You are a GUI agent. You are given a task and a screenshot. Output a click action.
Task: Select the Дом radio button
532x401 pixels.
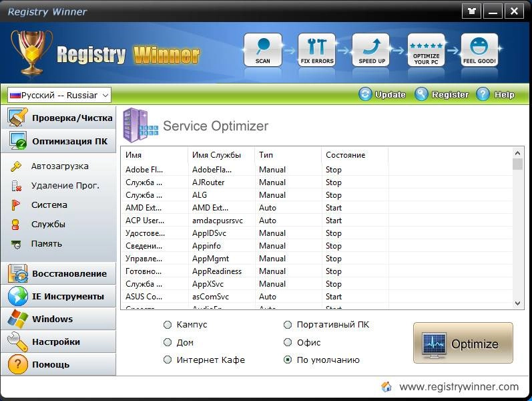(168, 342)
